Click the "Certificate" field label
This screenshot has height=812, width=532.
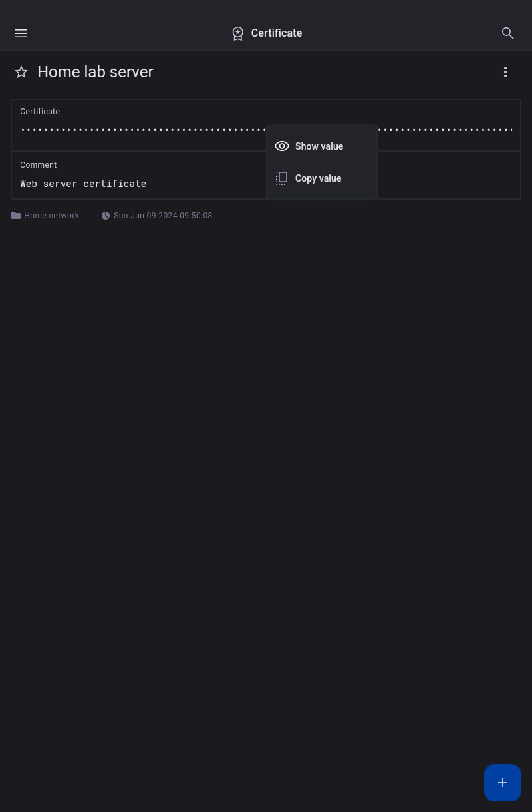(x=40, y=112)
